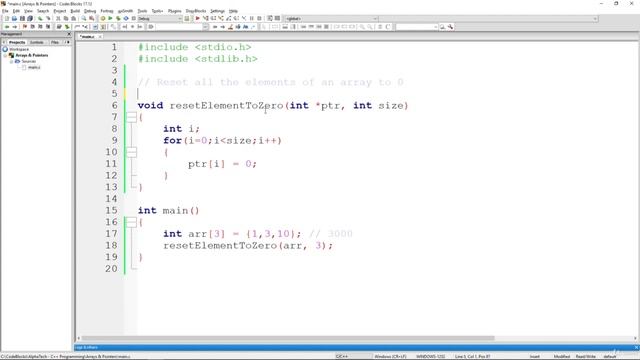This screenshot has height=360, width=640.
Task: Click the green Run arrow icon
Action: (x=110, y=19)
